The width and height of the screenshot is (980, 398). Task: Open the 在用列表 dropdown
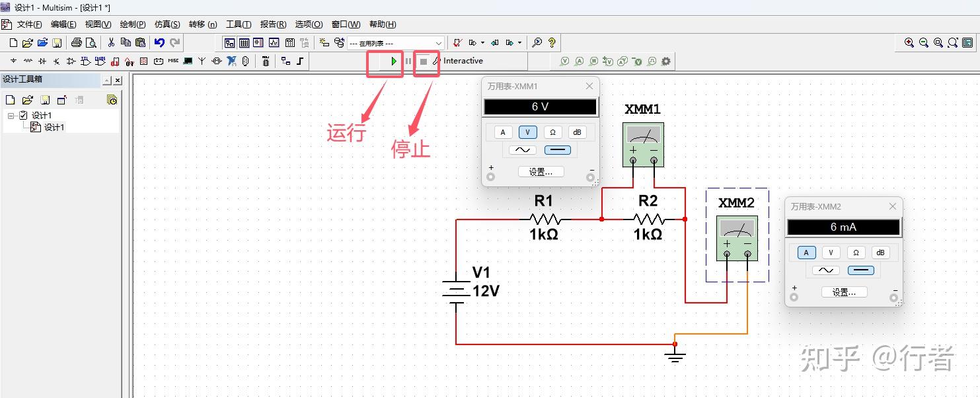click(x=439, y=42)
